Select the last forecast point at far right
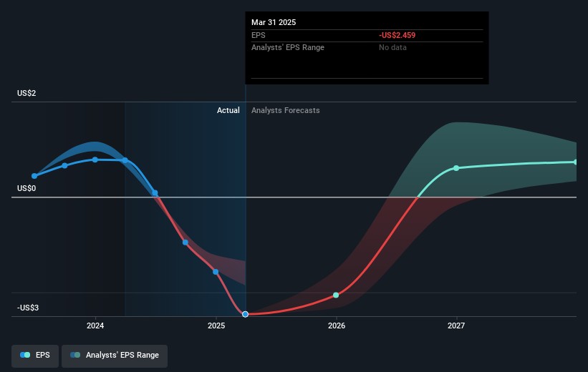Screen dimensions: 588x372 [x=575, y=162]
